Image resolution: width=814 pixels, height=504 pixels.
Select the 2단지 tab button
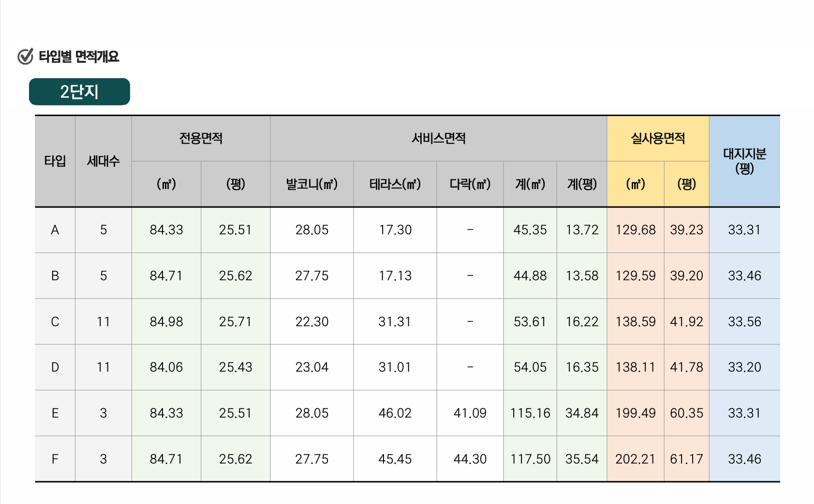pyautogui.click(x=79, y=91)
